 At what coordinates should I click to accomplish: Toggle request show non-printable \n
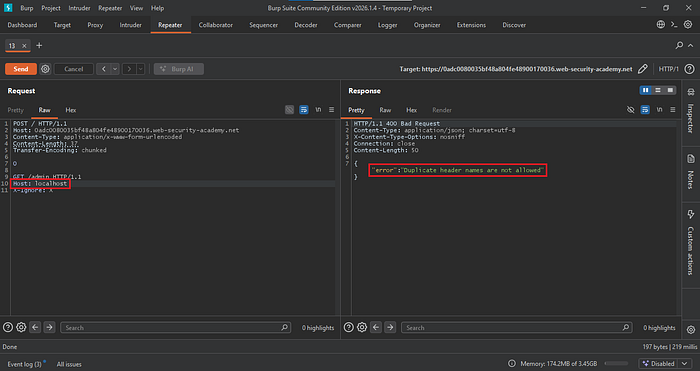click(318, 110)
